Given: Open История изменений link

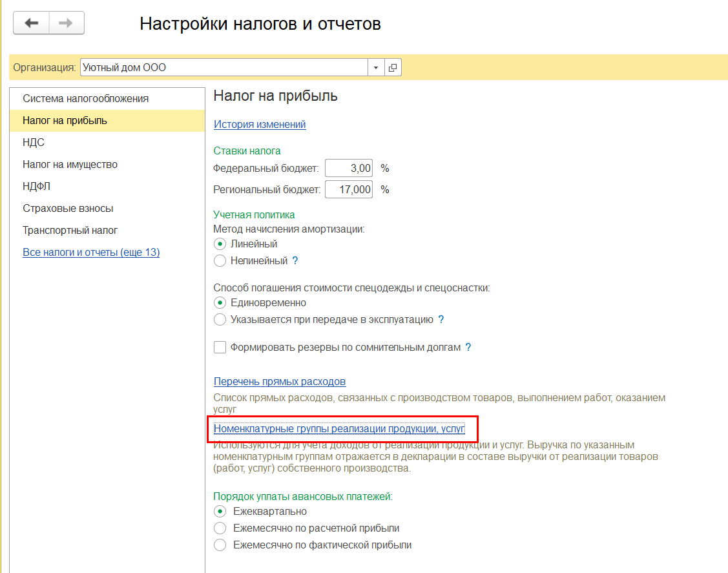Looking at the screenshot, I should coord(260,125).
